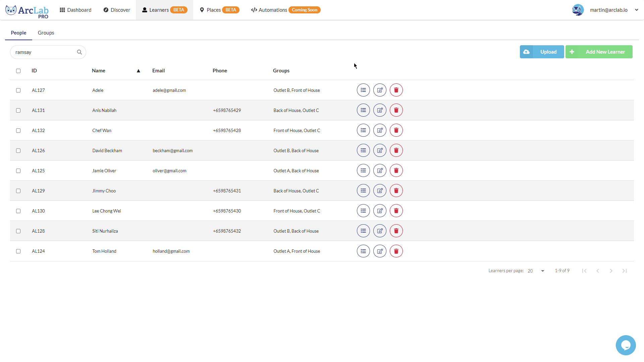Viewport: 644px width, 362px height.
Task: Open the chat support bubble
Action: 626,345
